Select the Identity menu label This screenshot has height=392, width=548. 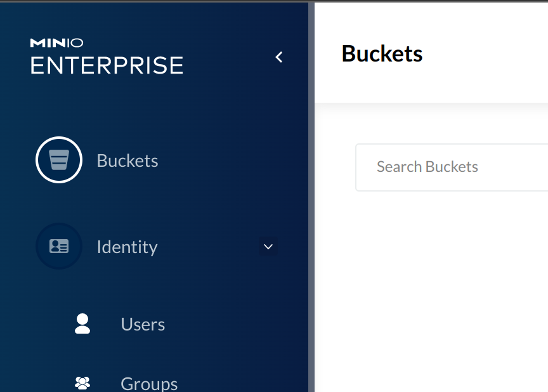(x=127, y=247)
